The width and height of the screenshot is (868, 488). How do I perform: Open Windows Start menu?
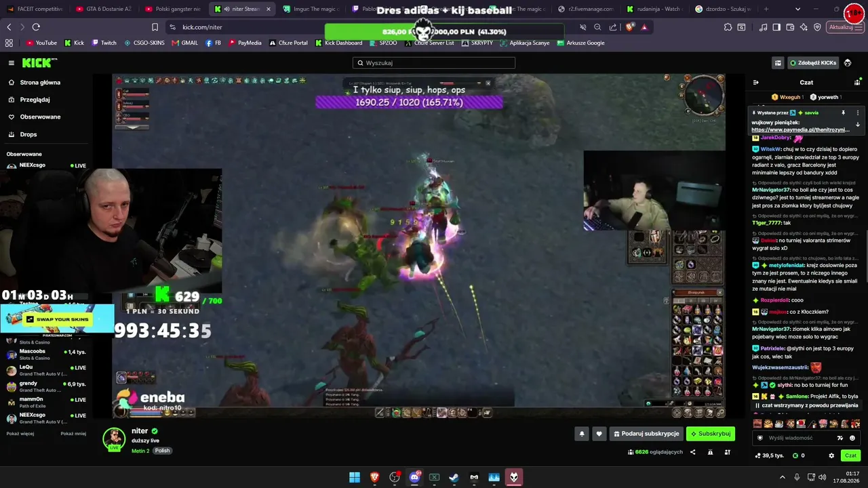pyautogui.click(x=355, y=477)
